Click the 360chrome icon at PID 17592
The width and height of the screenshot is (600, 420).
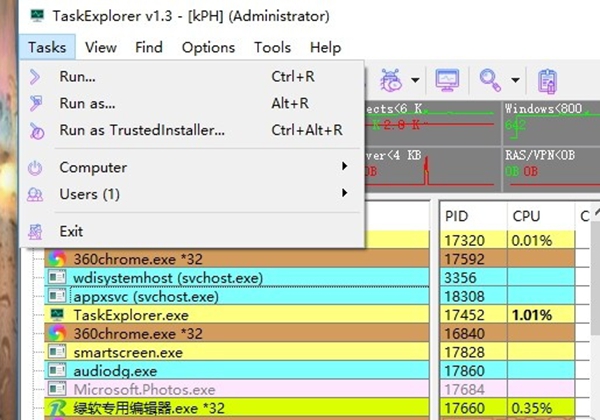coord(57,259)
